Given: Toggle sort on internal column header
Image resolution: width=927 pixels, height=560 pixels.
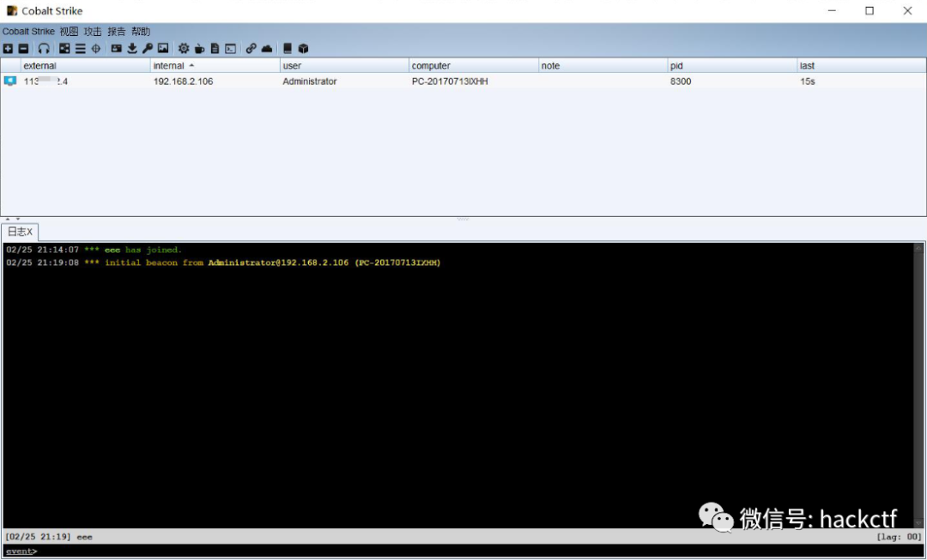Looking at the screenshot, I should [x=215, y=65].
